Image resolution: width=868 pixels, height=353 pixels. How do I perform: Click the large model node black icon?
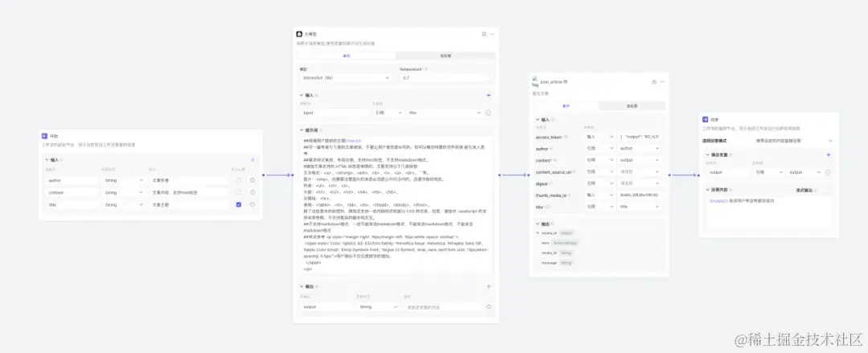tap(299, 34)
